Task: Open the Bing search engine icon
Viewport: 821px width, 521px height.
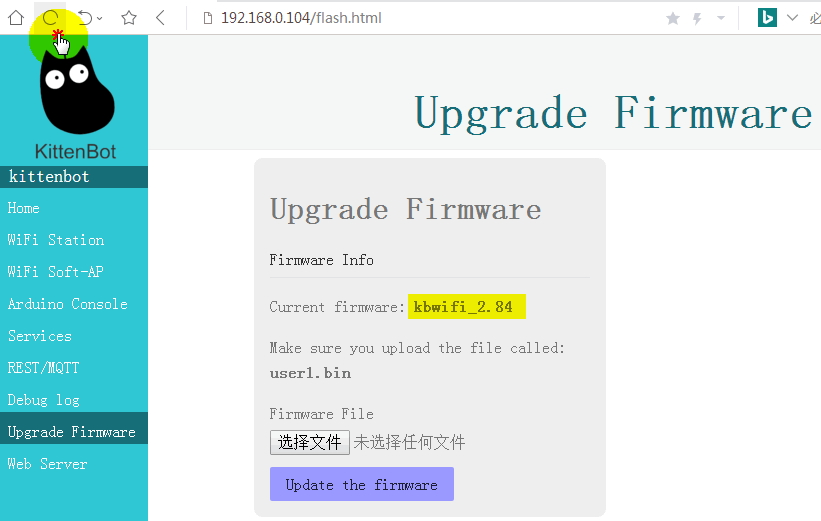Action: click(x=767, y=18)
